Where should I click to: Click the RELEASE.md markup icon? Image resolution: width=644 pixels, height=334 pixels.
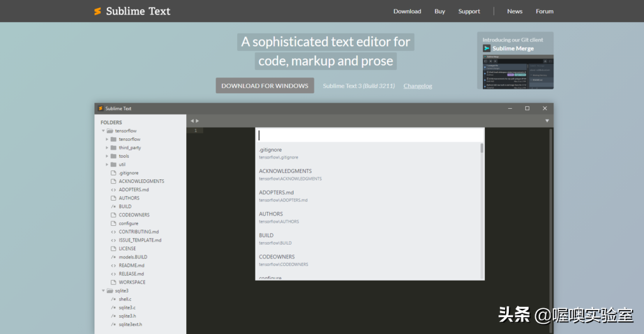[x=113, y=274]
